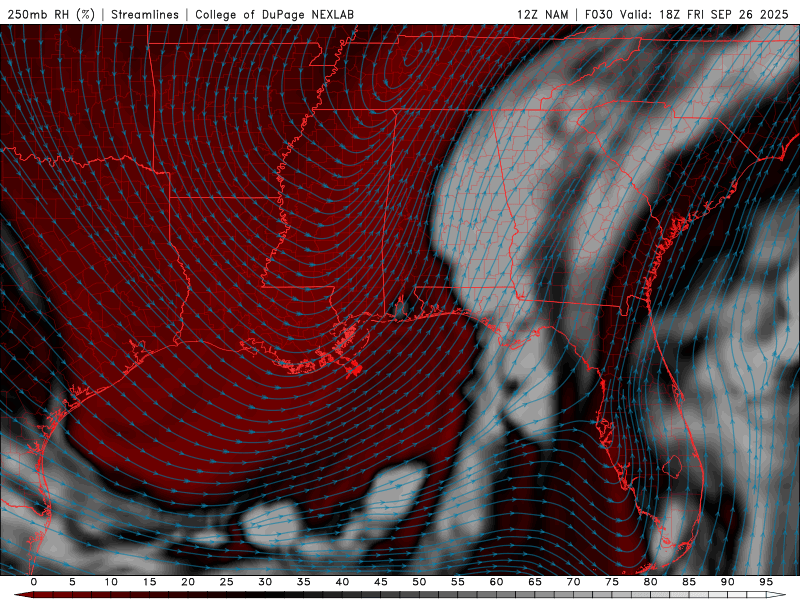
Task: Click the colorbar label '10'
Action: pos(111,582)
